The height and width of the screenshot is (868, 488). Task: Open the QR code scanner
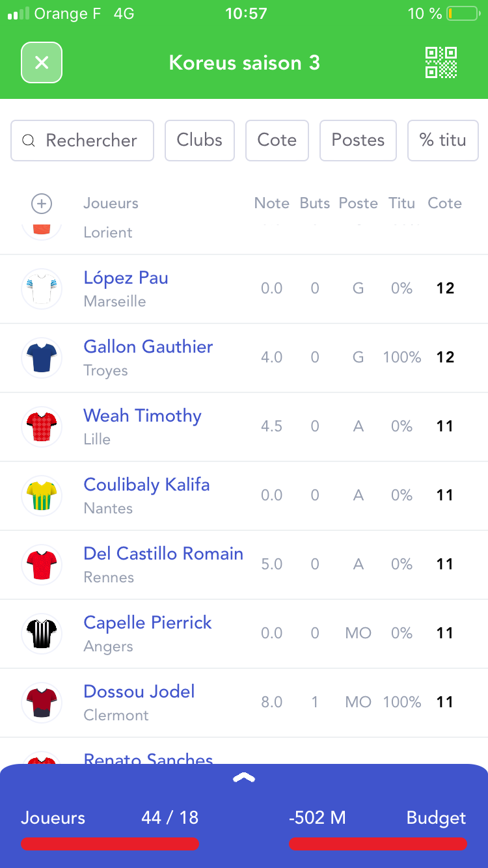point(441,62)
